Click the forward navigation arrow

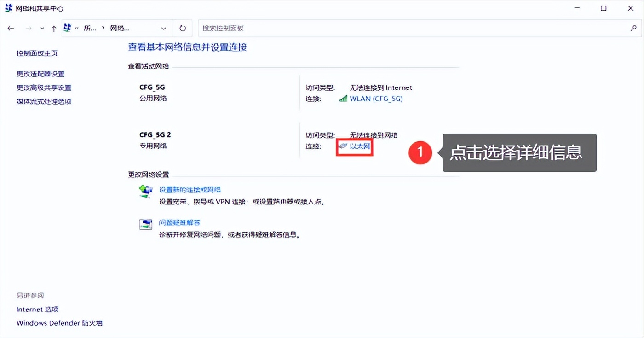click(28, 28)
